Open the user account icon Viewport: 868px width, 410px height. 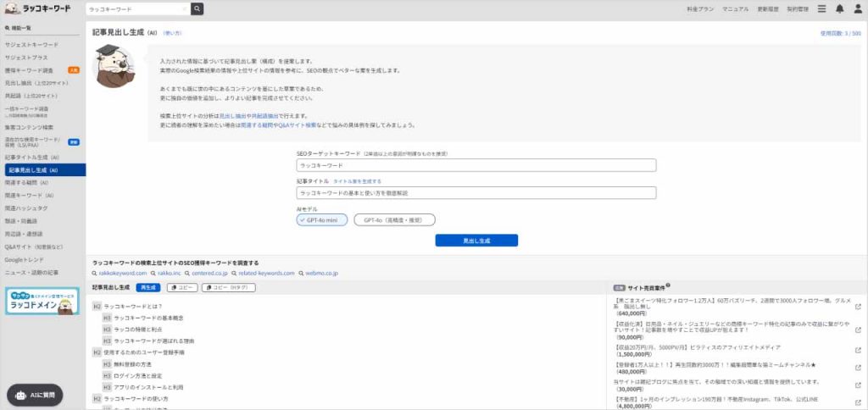[x=858, y=8]
